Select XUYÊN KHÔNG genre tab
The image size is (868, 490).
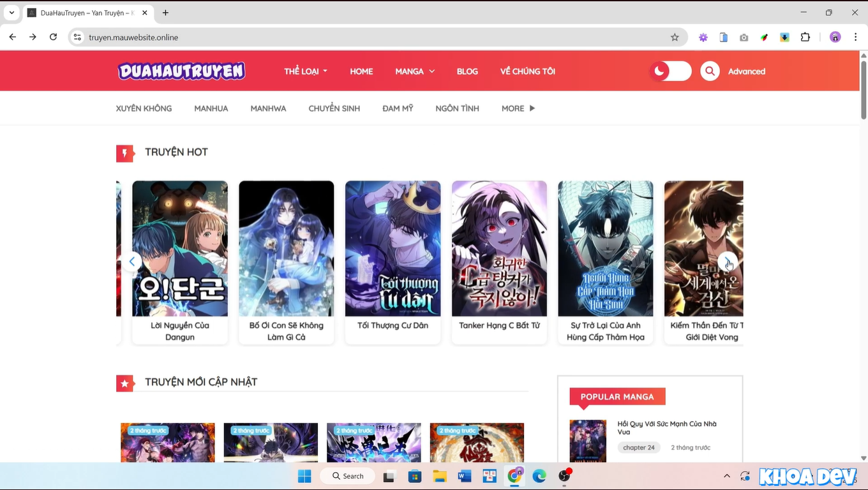click(144, 108)
